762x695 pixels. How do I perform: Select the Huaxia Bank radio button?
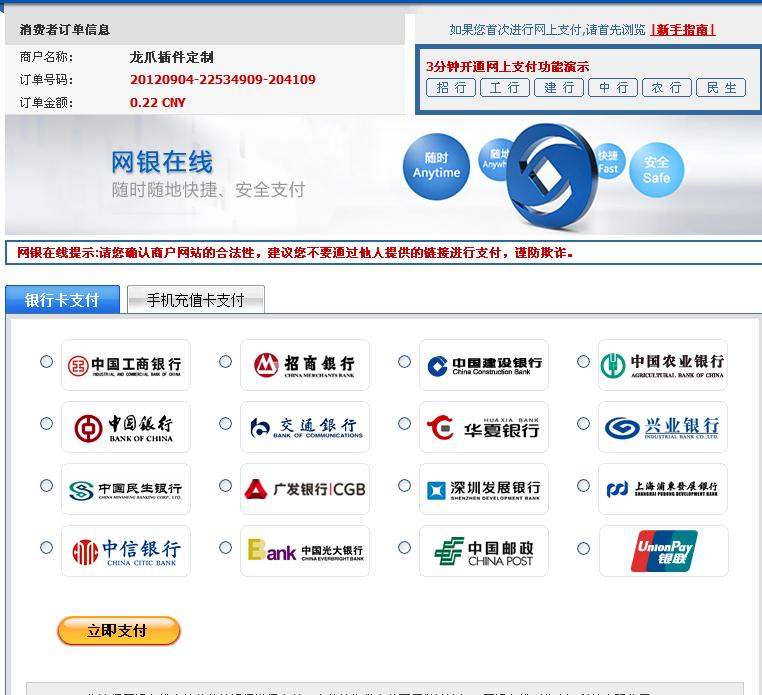point(404,424)
